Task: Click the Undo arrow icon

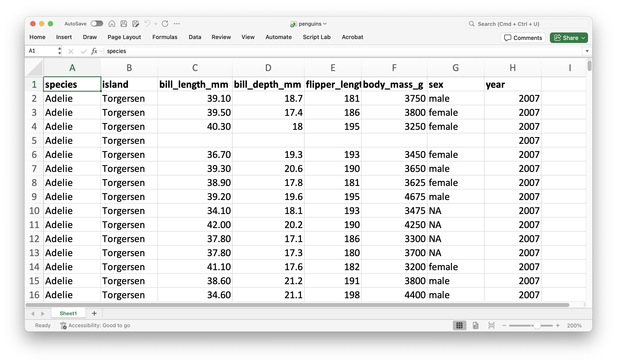Action: coord(147,23)
